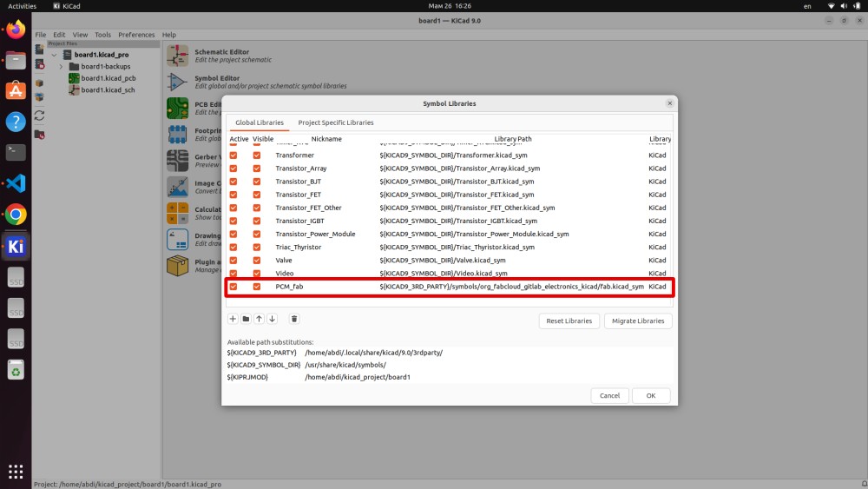The width and height of the screenshot is (868, 489).
Task: Confirm with the OK button
Action: click(x=651, y=395)
